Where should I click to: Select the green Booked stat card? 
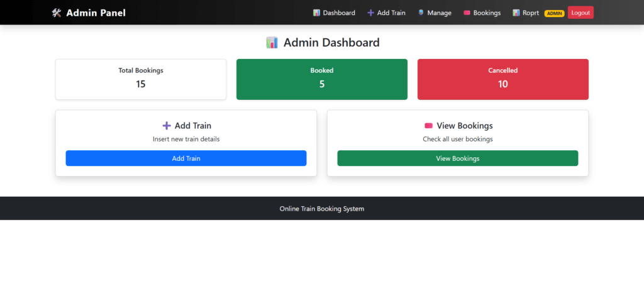pyautogui.click(x=322, y=79)
